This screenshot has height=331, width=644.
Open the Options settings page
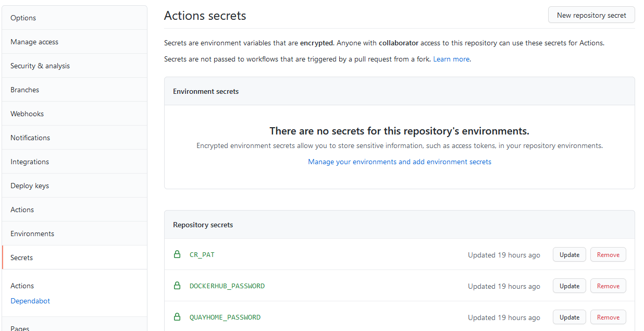click(75, 18)
